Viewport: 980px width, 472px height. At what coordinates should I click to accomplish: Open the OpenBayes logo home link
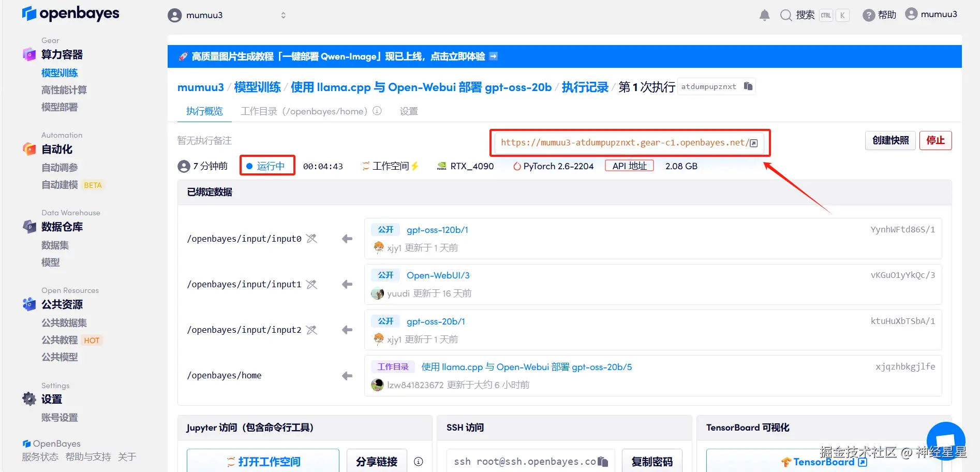[70, 13]
